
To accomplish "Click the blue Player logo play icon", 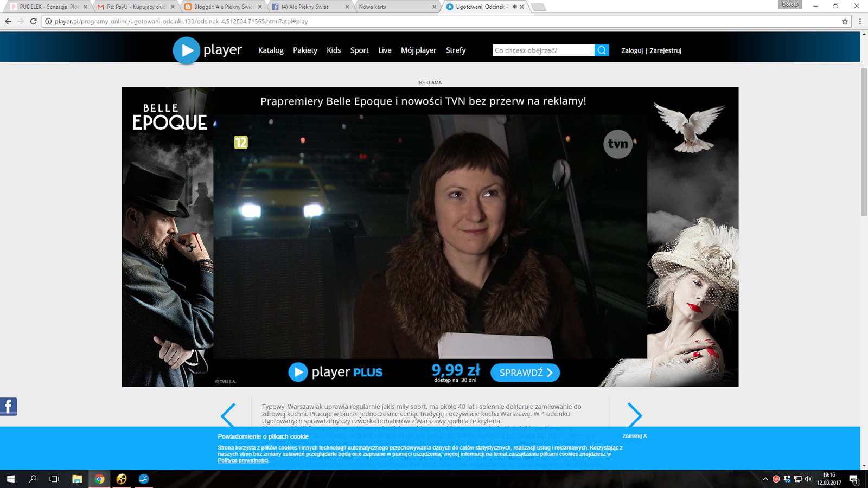I will pos(187,50).
